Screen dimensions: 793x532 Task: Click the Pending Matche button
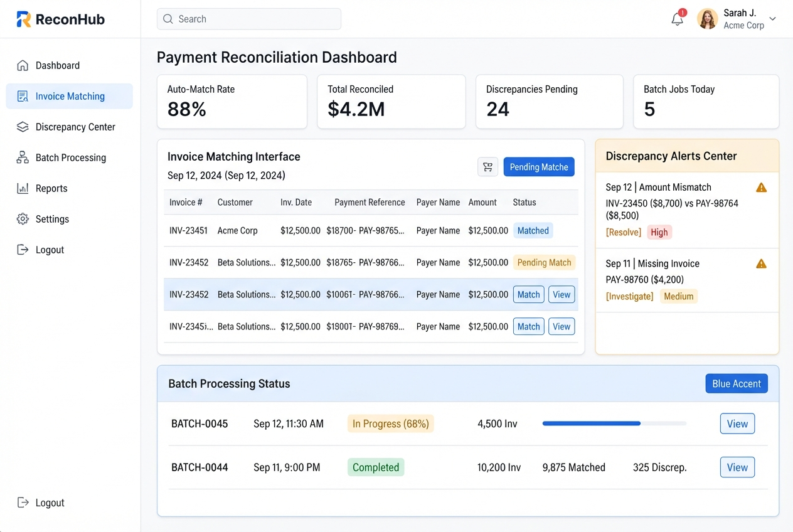[539, 167]
